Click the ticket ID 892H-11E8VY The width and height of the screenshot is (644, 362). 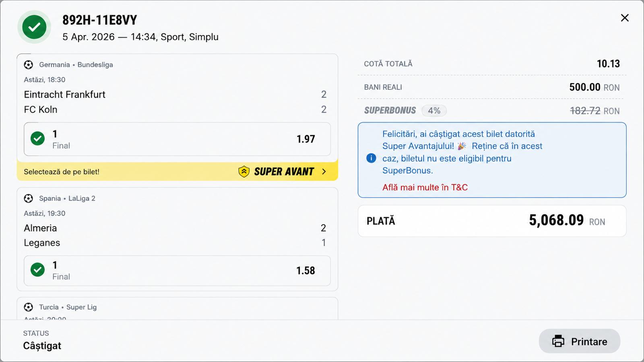click(x=100, y=20)
